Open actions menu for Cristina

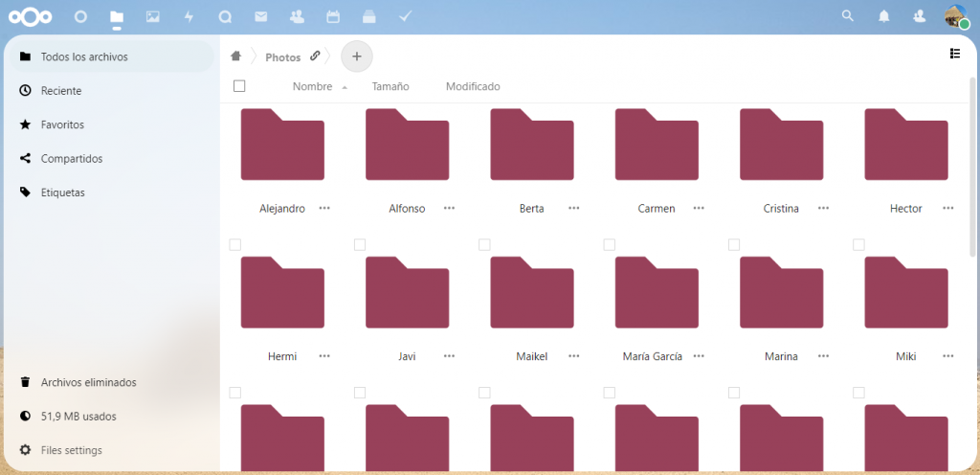[x=824, y=208]
